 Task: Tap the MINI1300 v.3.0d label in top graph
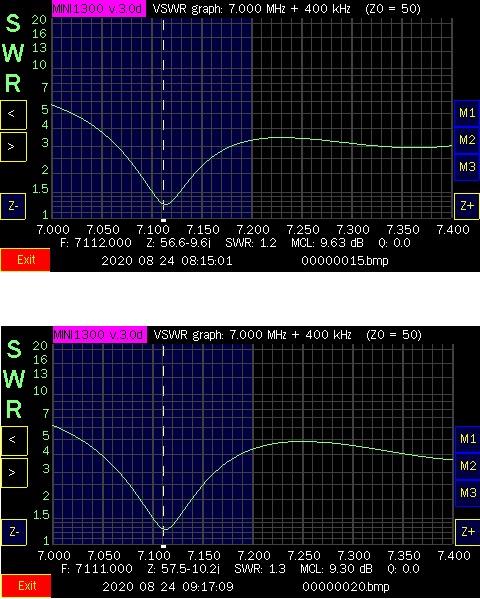click(x=99, y=8)
